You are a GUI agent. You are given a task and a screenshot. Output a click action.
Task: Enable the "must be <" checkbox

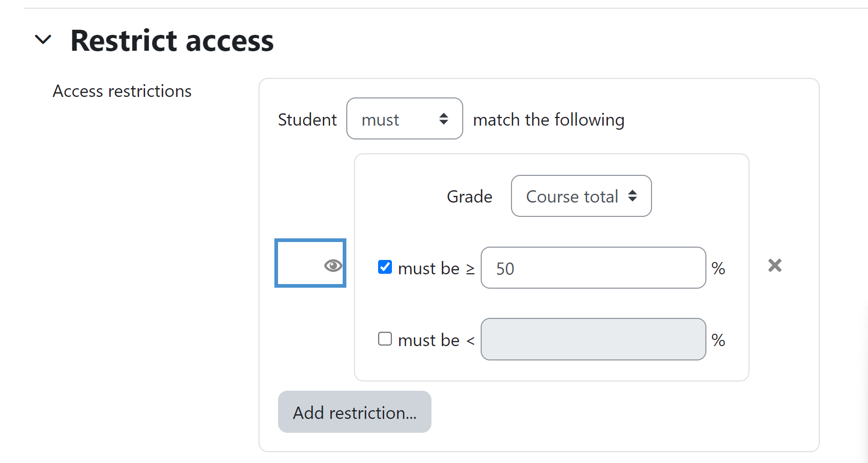385,339
